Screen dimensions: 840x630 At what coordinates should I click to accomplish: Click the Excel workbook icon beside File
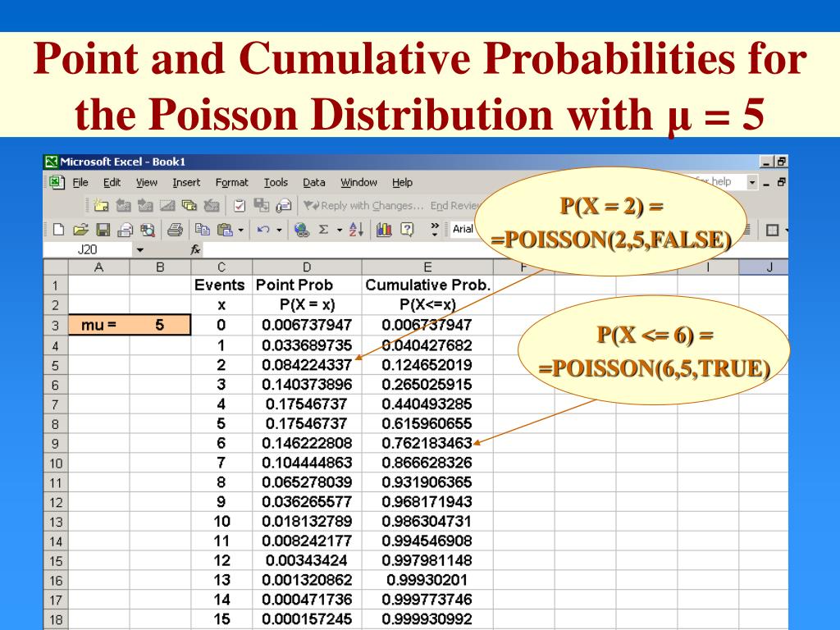click(x=57, y=182)
